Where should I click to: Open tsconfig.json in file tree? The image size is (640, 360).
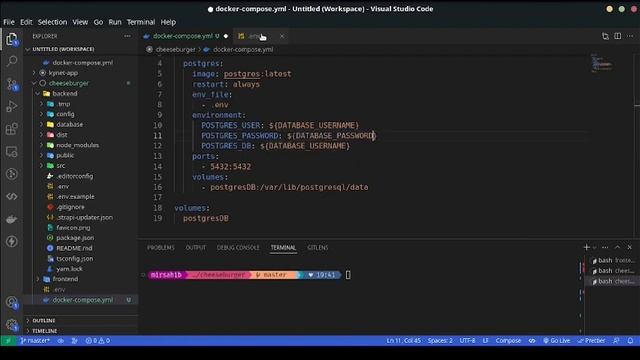75,258
